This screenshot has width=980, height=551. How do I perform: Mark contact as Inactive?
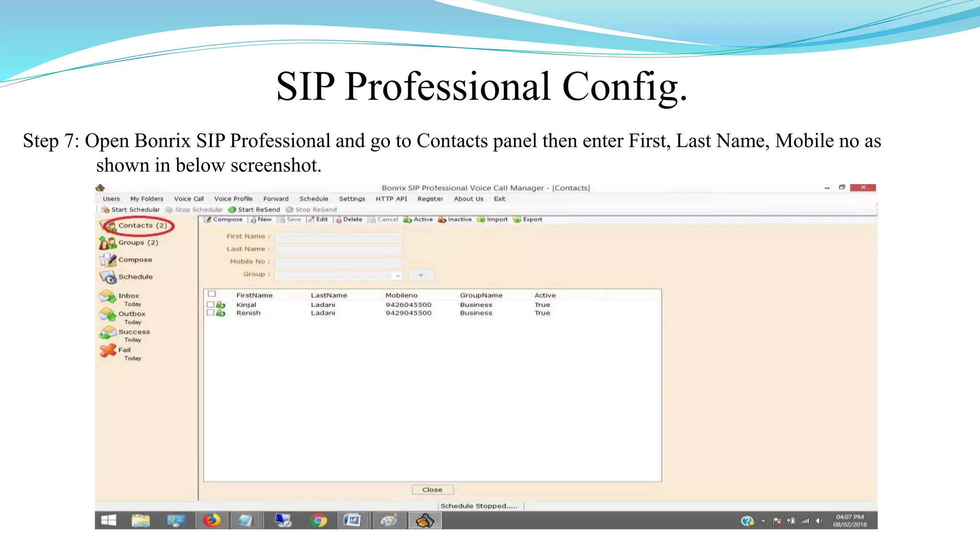(x=455, y=220)
